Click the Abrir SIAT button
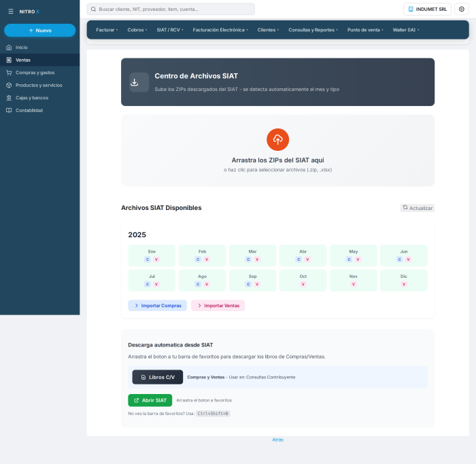Image resolution: width=476 pixels, height=464 pixels. (x=150, y=400)
